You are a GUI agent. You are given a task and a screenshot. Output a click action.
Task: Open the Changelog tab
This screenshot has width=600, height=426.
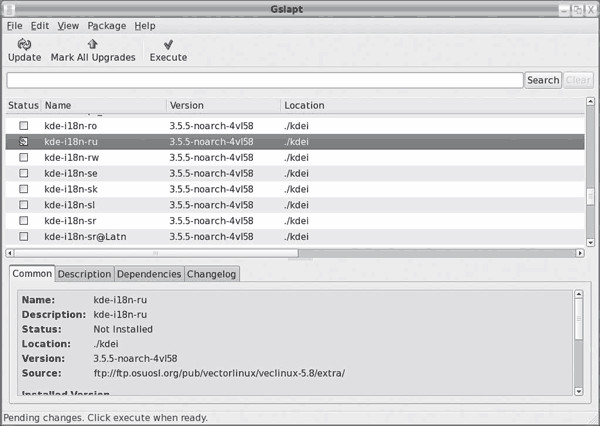pyautogui.click(x=212, y=274)
